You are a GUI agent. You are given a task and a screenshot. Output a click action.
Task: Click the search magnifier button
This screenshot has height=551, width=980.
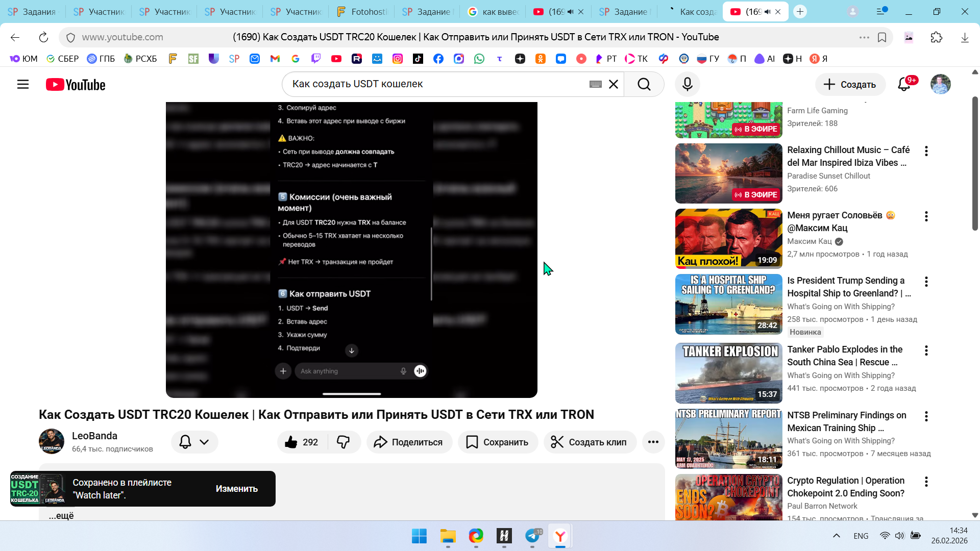coord(644,84)
